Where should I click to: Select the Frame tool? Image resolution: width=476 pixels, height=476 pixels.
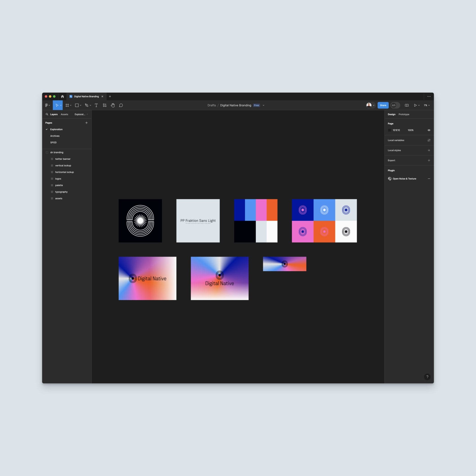(67, 105)
